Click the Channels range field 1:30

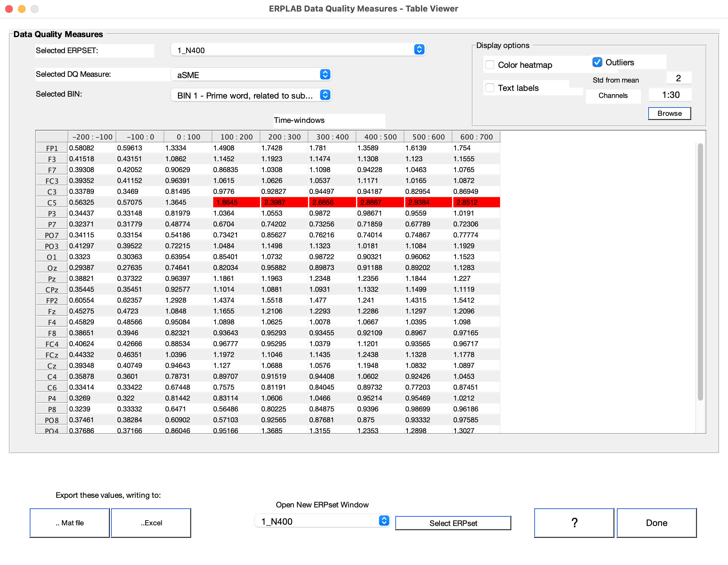(x=670, y=95)
